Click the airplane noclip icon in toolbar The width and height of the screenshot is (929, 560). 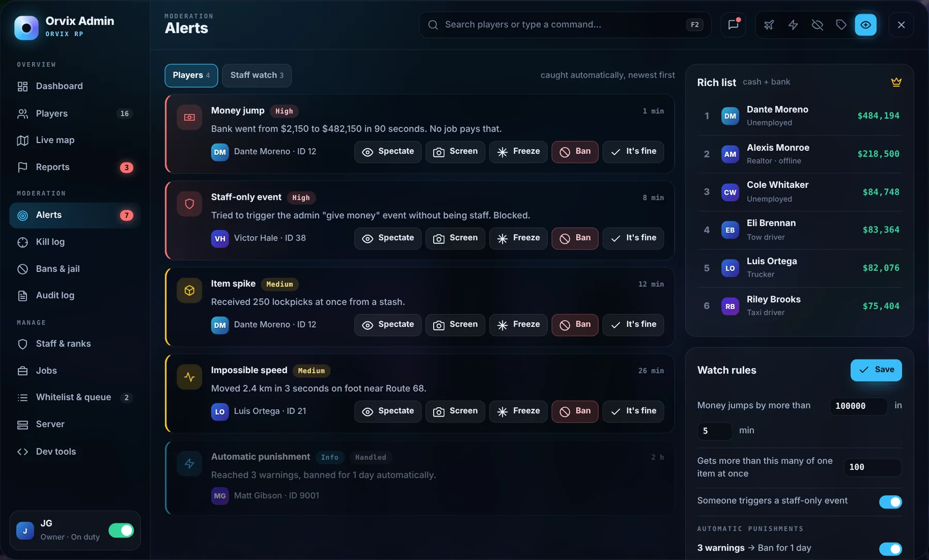click(x=769, y=25)
